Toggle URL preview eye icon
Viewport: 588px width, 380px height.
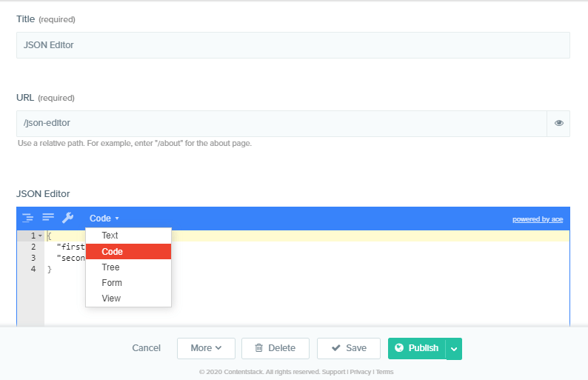tap(559, 123)
